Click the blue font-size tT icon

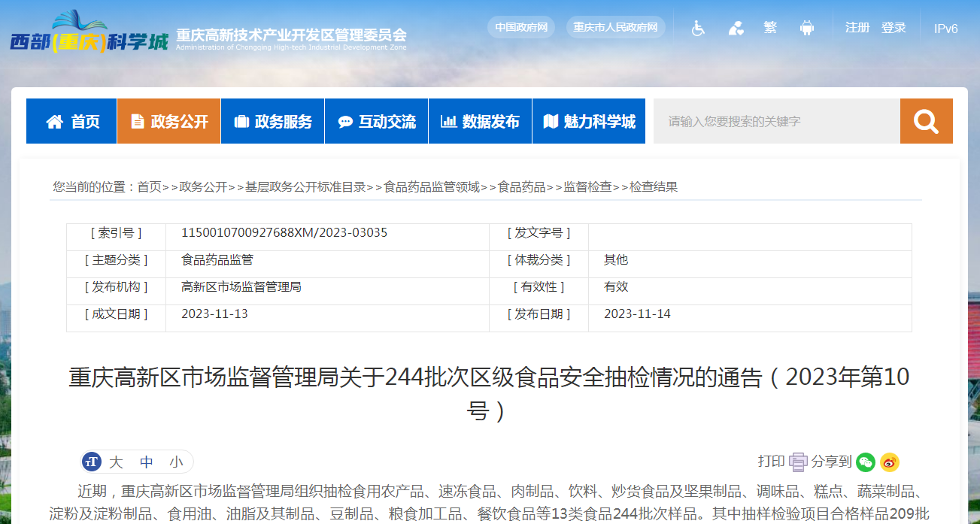[x=92, y=462]
